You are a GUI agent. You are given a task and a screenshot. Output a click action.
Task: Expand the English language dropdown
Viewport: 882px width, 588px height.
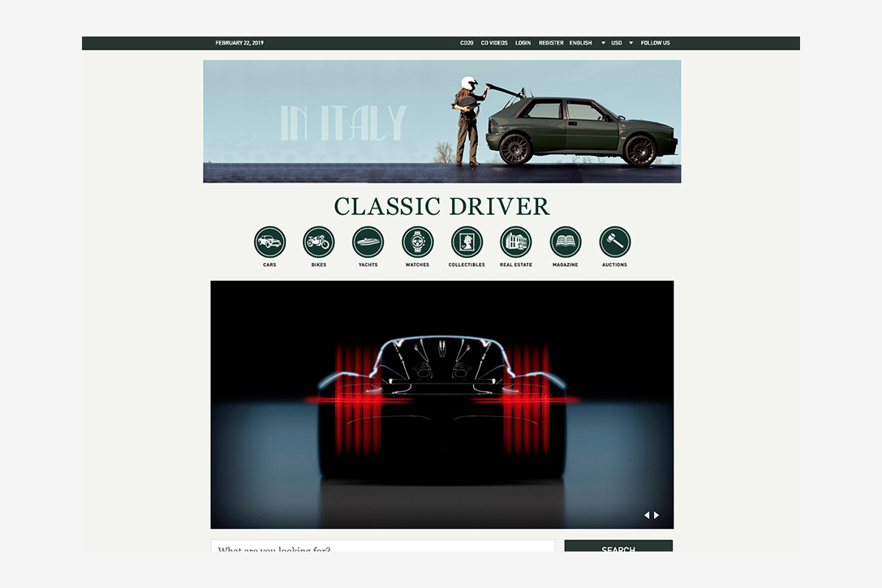pos(587,43)
